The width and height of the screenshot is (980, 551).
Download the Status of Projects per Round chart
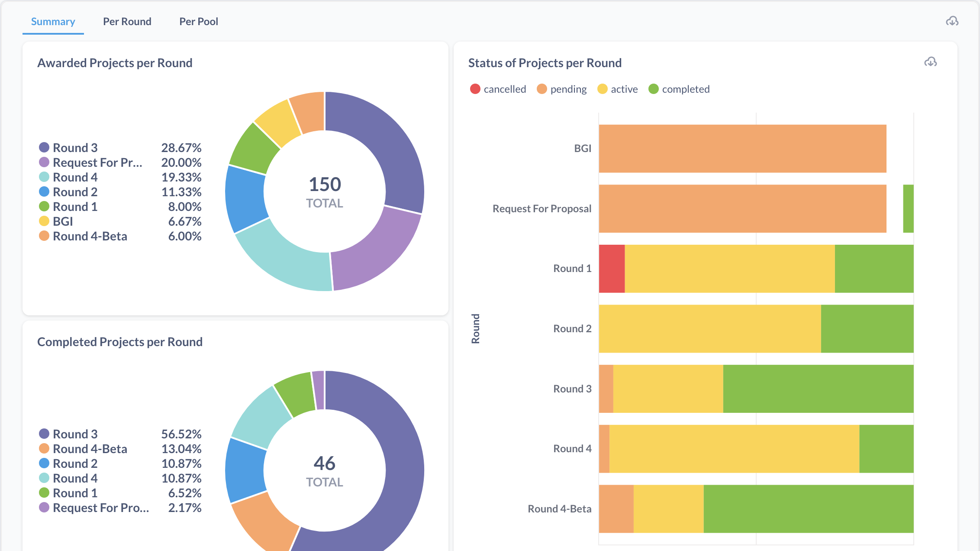tap(930, 62)
